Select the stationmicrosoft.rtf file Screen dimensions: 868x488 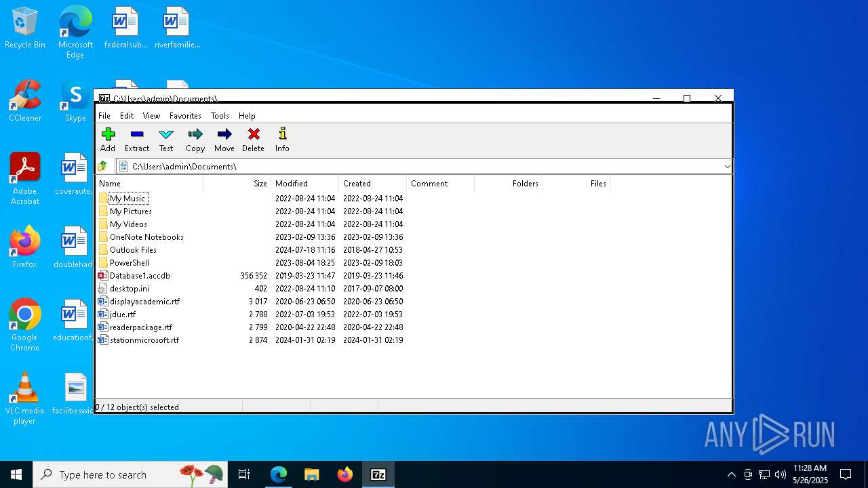pos(144,340)
